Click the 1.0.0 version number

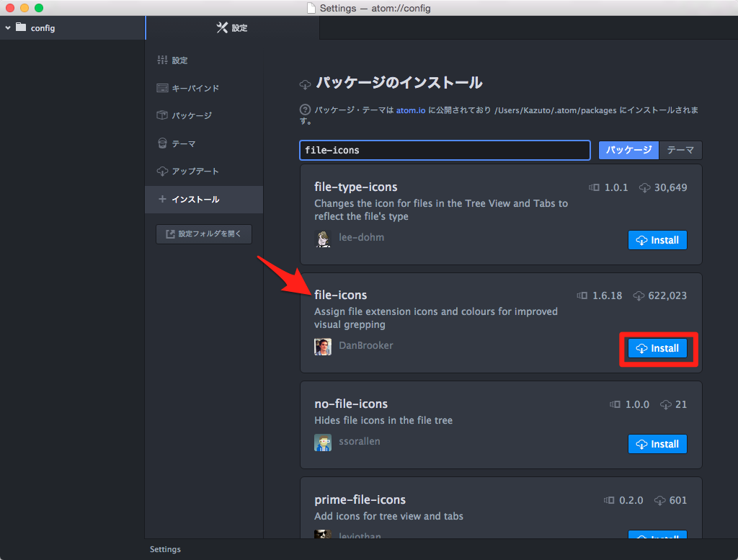[637, 405]
